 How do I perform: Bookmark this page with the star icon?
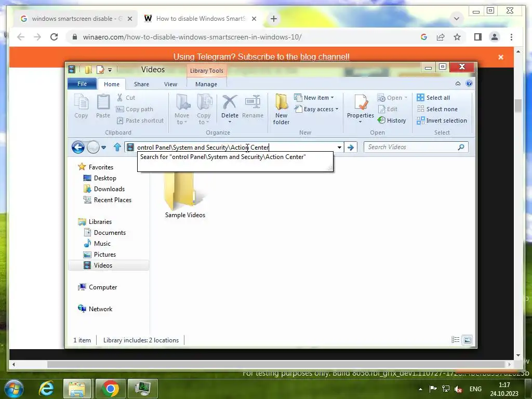457,37
